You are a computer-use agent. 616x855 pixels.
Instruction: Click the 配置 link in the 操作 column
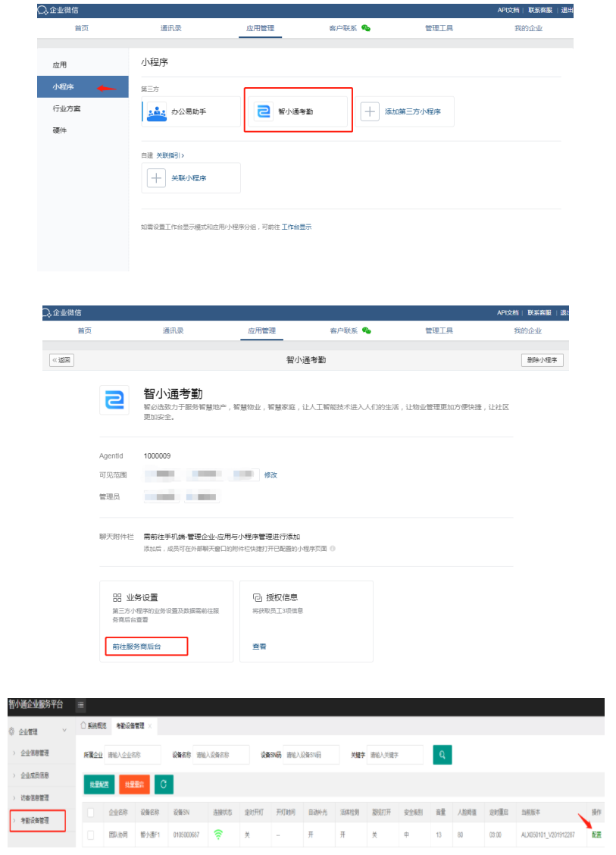(596, 835)
